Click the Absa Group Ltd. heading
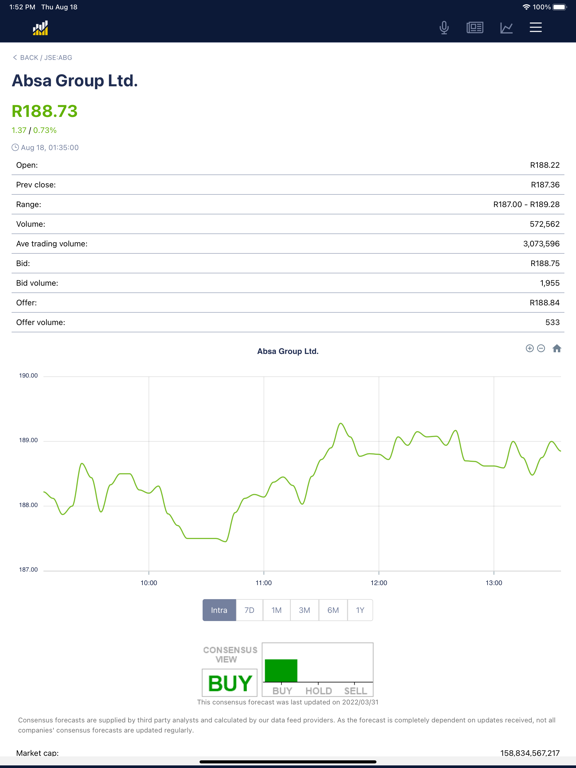The image size is (576, 768). click(x=74, y=80)
